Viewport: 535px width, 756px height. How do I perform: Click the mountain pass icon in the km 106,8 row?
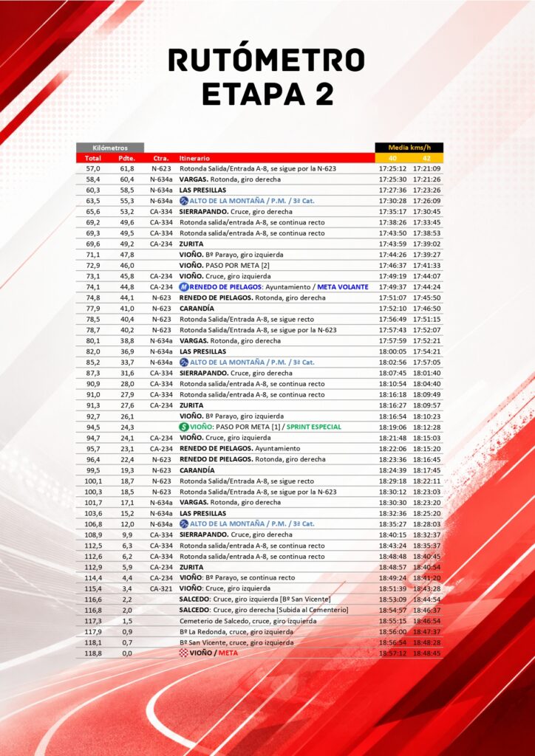pyautogui.click(x=183, y=524)
